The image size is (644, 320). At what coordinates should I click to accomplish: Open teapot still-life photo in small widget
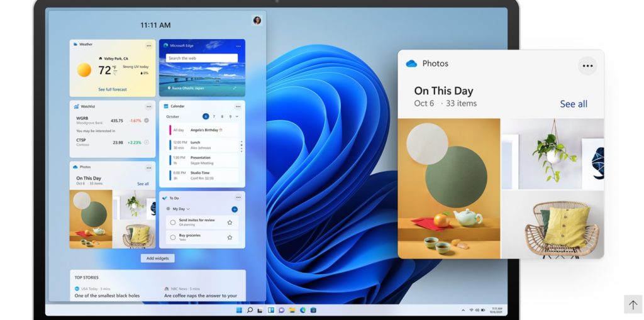click(91, 219)
